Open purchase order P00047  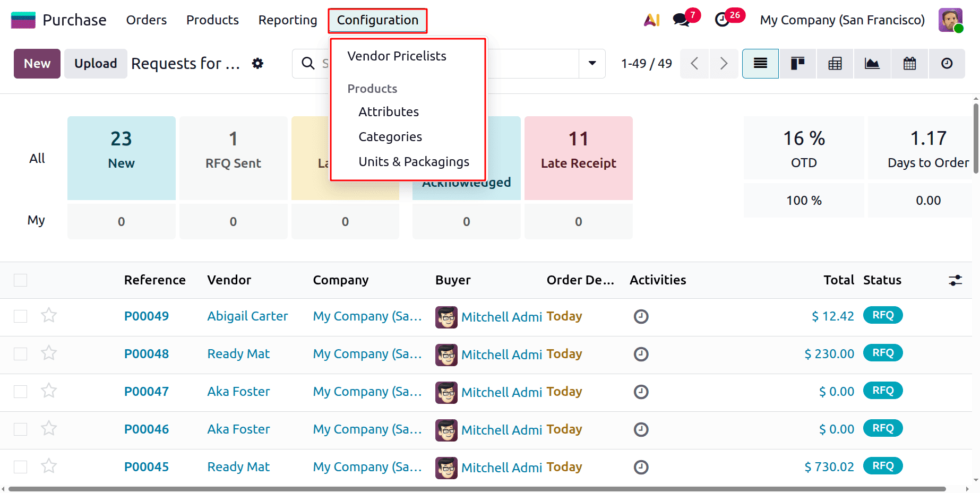pyautogui.click(x=146, y=391)
